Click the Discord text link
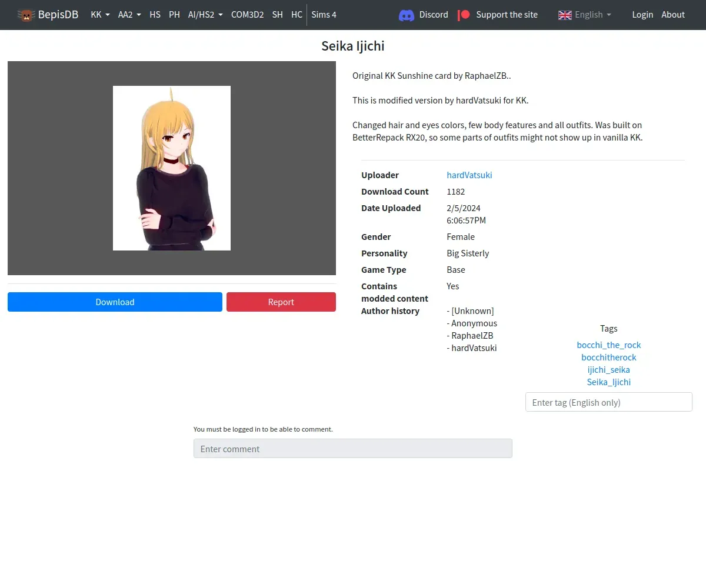This screenshot has height=588, width=706. pyautogui.click(x=434, y=15)
